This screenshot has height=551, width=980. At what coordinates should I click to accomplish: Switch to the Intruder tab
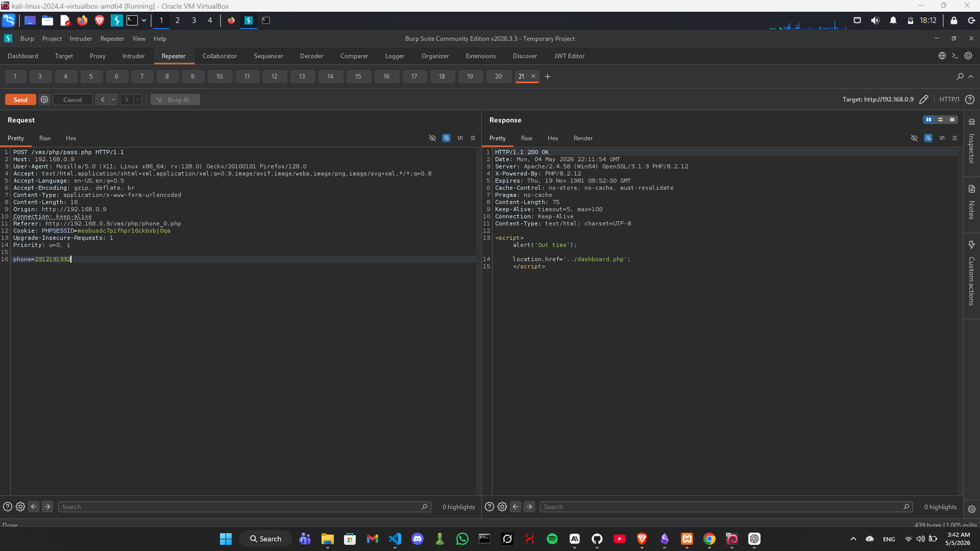134,56
